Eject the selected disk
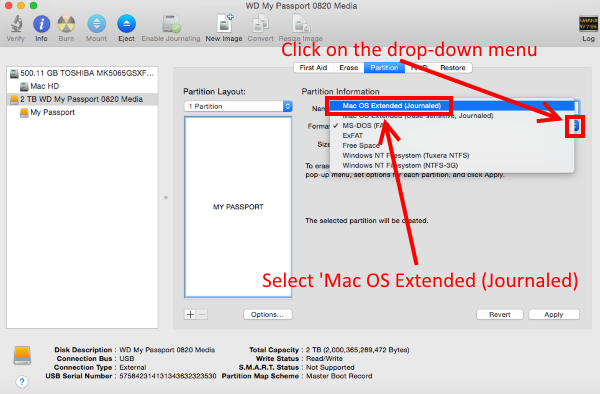Viewport: 600px width, 394px height. 126,28
